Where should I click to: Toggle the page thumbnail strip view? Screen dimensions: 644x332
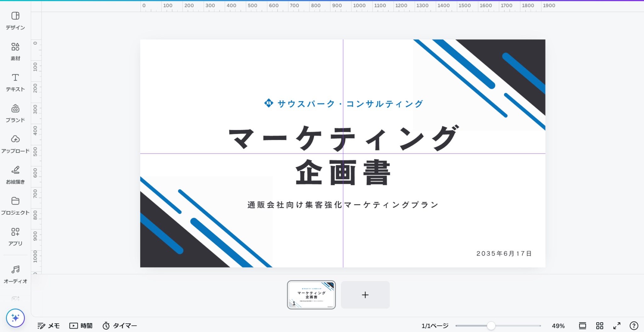coord(582,325)
